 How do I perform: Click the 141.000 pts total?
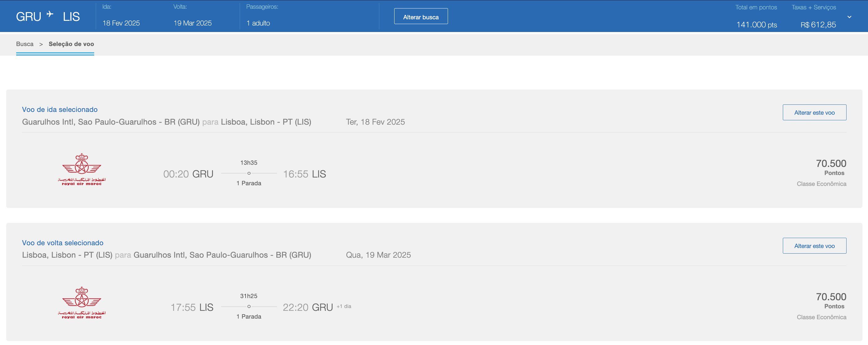(x=756, y=25)
